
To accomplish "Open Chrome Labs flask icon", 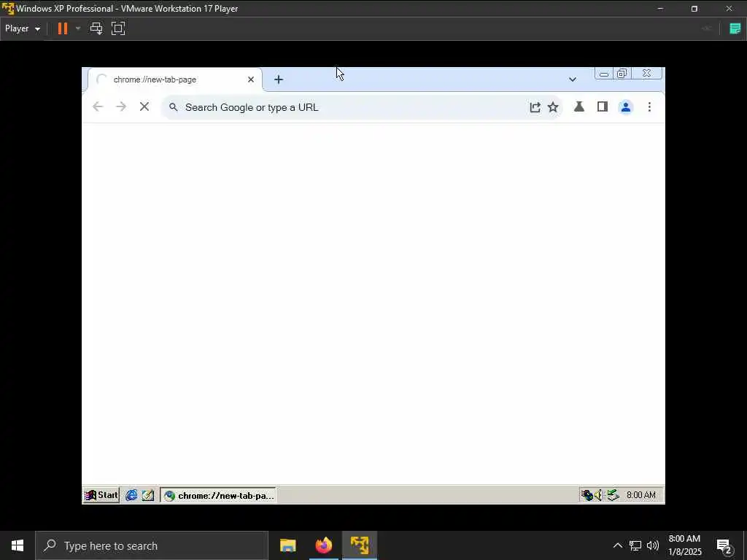I will pyautogui.click(x=579, y=107).
